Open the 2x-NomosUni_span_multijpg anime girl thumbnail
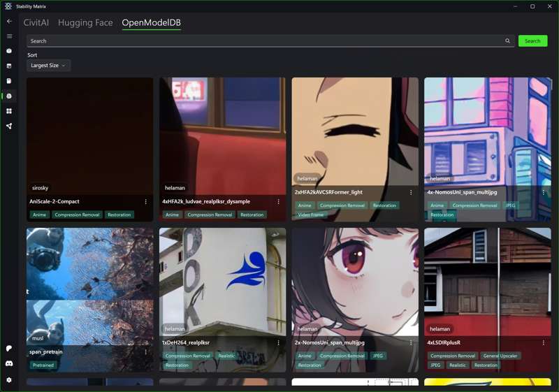This screenshot has width=559, height=392. pyautogui.click(x=355, y=280)
